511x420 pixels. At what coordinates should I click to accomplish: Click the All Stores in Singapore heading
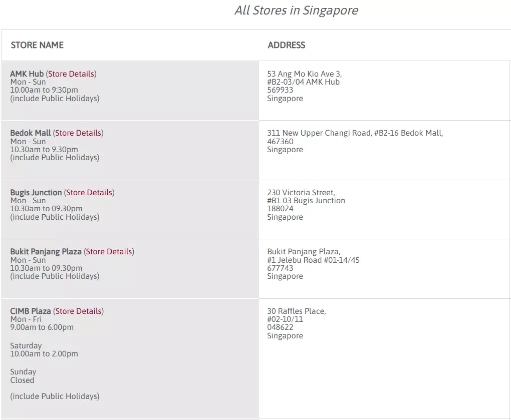296,10
